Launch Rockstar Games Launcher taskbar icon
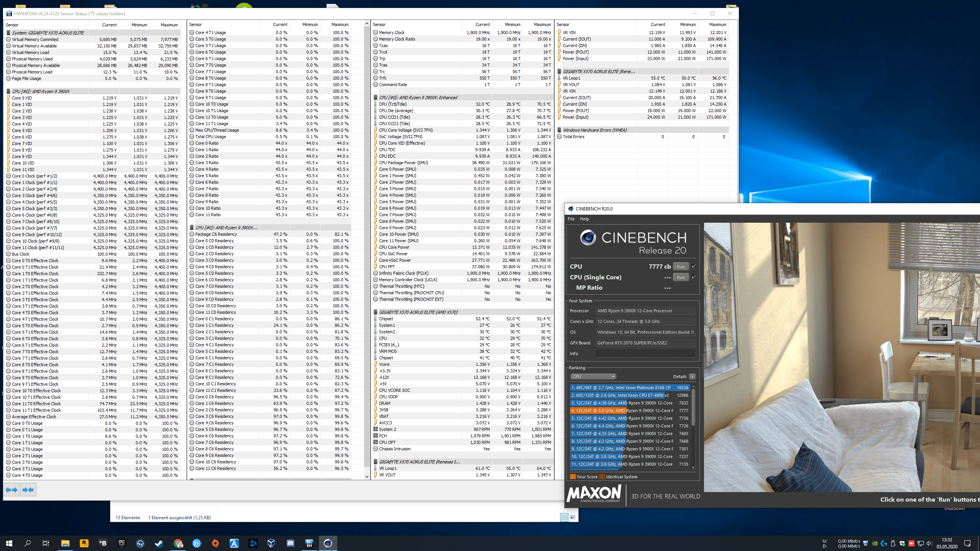This screenshot has height=551, width=980. [84, 543]
